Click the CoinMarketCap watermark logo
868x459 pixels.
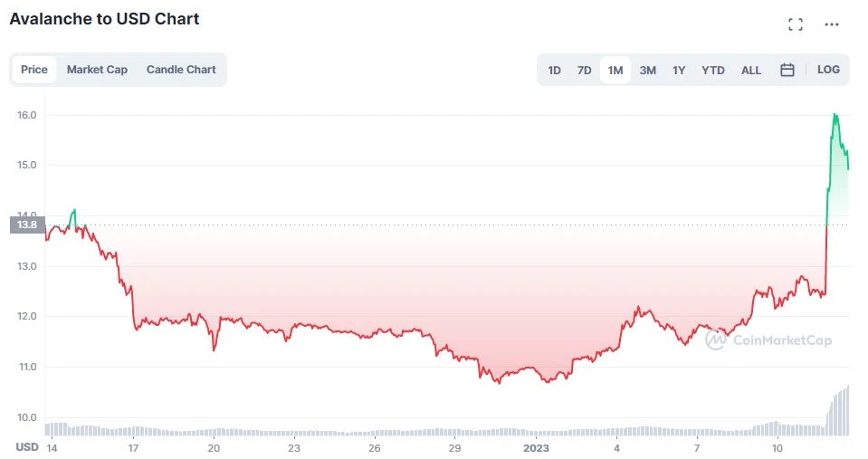click(x=768, y=340)
